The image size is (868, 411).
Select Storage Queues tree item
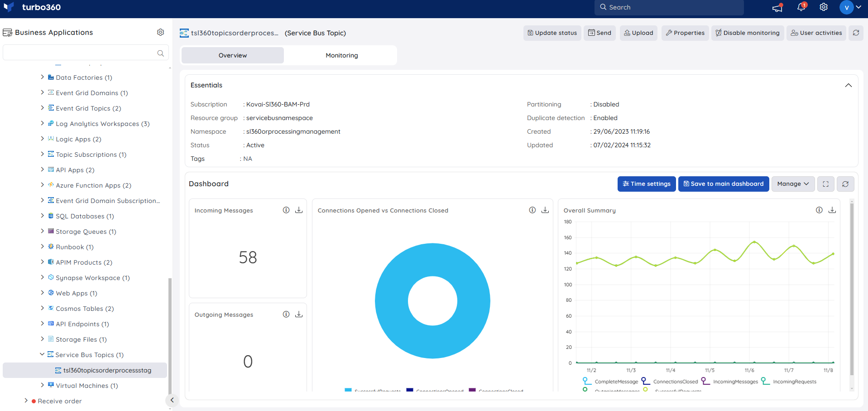86,232
